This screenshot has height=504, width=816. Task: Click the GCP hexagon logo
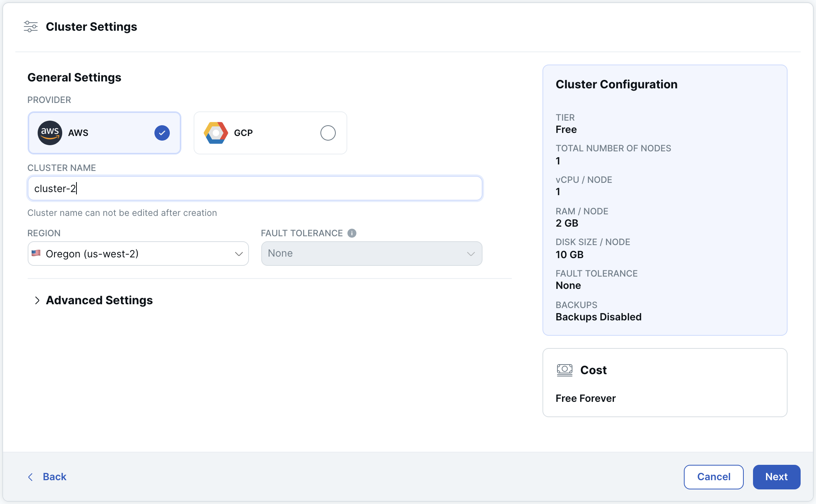[x=216, y=133]
